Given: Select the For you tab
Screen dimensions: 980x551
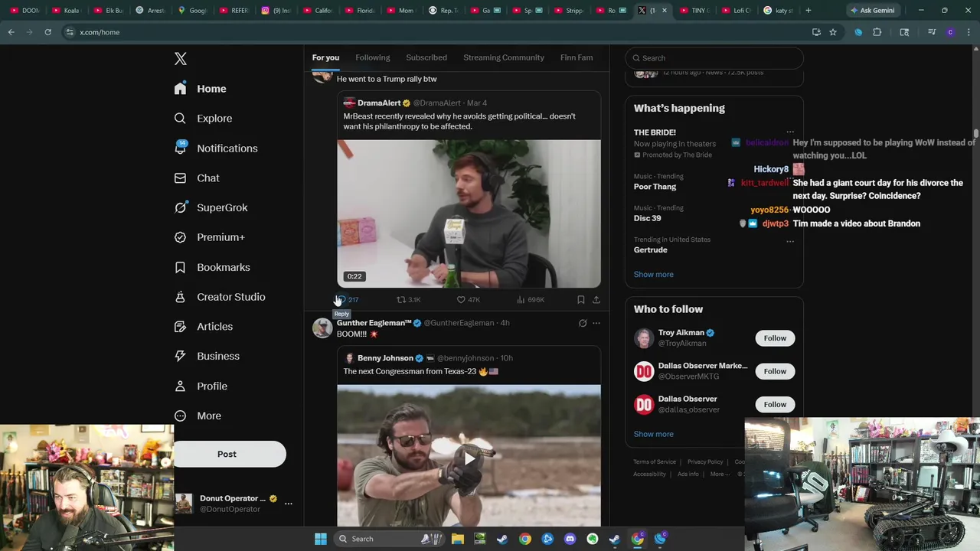Looking at the screenshot, I should 325,57.
